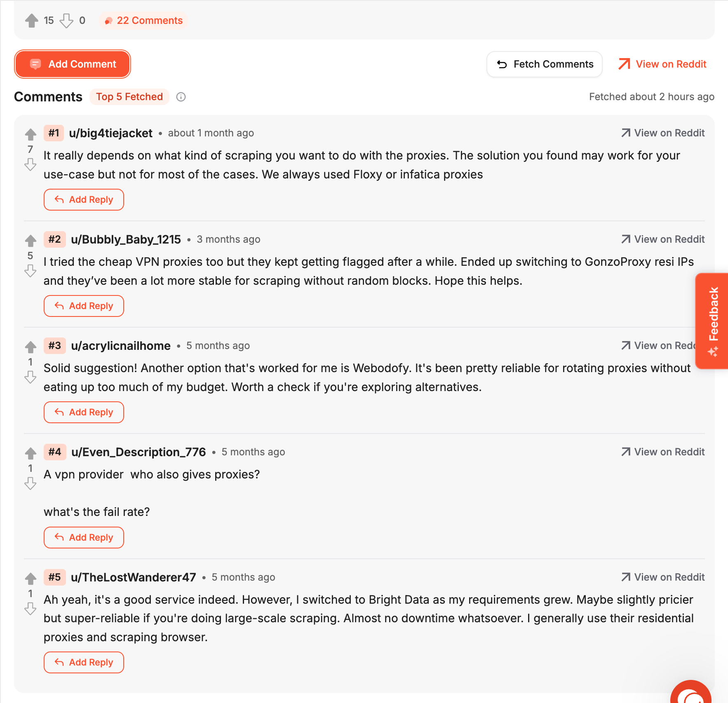The width and height of the screenshot is (728, 703).
Task: Click the Add Comment button
Action: click(73, 64)
